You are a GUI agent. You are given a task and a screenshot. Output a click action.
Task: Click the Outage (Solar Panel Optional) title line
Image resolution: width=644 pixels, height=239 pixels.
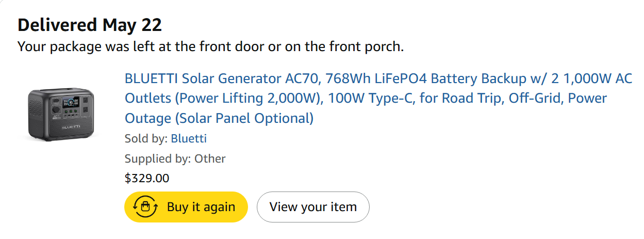tap(219, 118)
